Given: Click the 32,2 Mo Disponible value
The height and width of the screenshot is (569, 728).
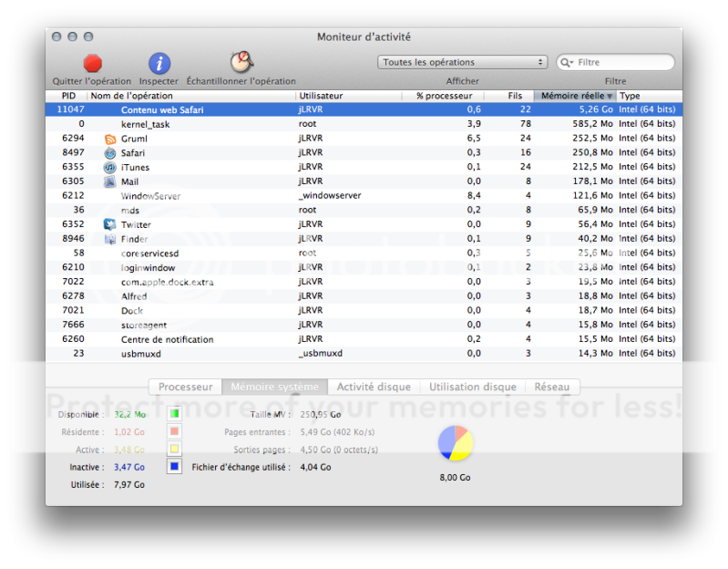Looking at the screenshot, I should point(130,414).
